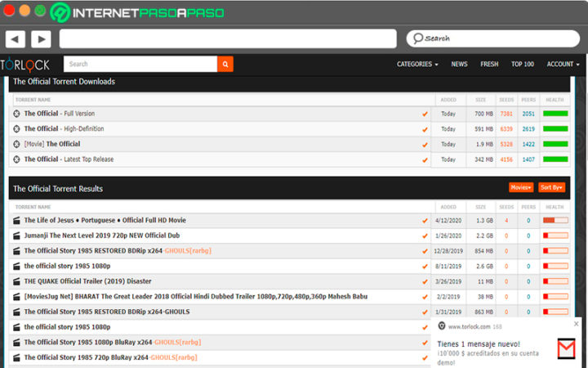Expand the Account dropdown menu
Screen dimensions: 588x368
pyautogui.click(x=563, y=64)
